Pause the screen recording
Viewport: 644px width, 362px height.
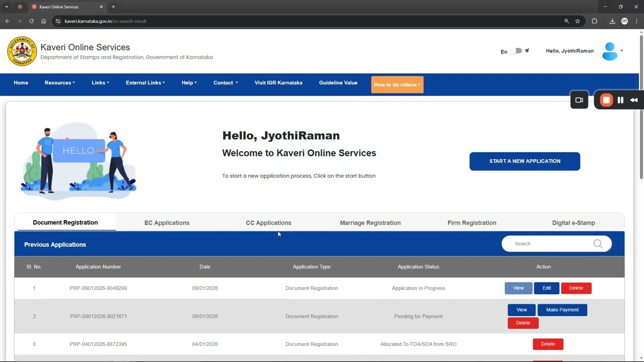(620, 100)
